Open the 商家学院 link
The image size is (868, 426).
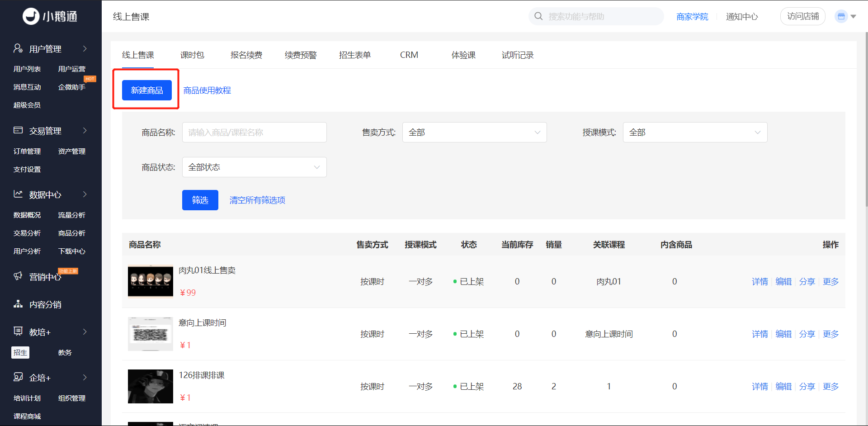point(692,16)
